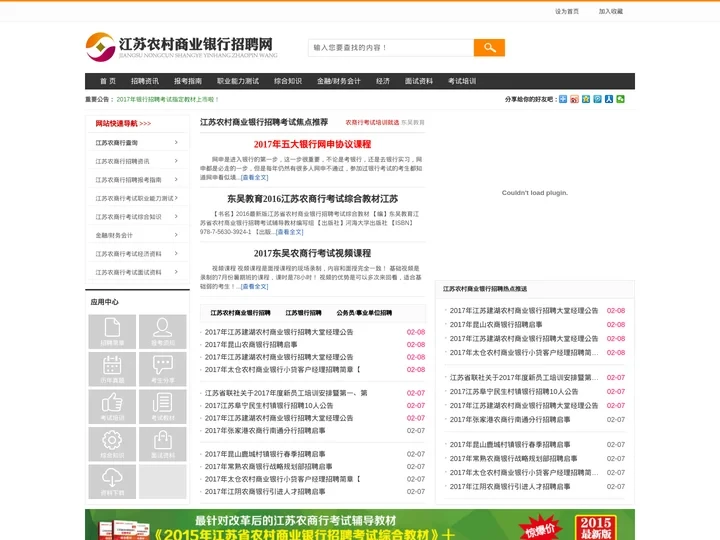This screenshot has height=540, width=720.
Task: Go to 首页 in the navigation bar
Action: [108, 81]
